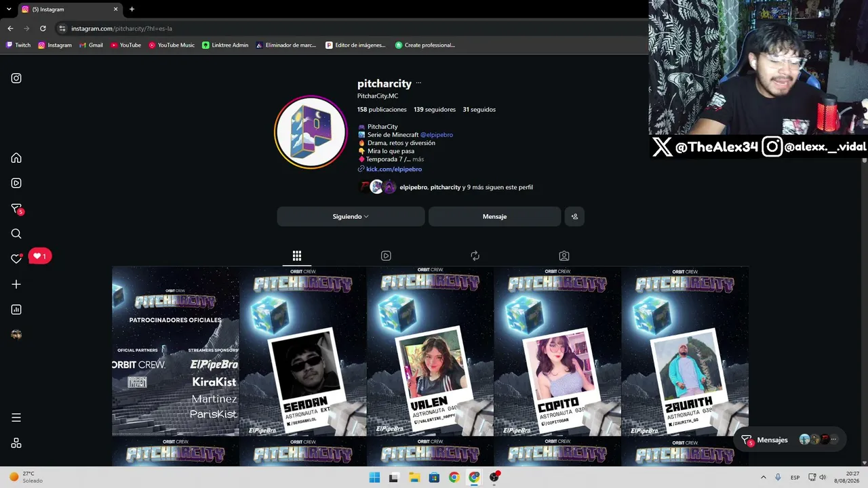Open the Serdan astronaut post
Screen dimensions: 868x488
click(303, 351)
